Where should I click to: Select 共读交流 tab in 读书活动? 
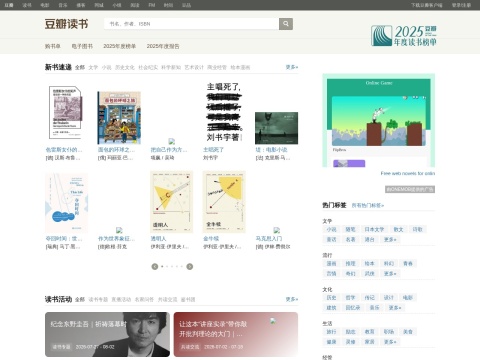point(167,299)
